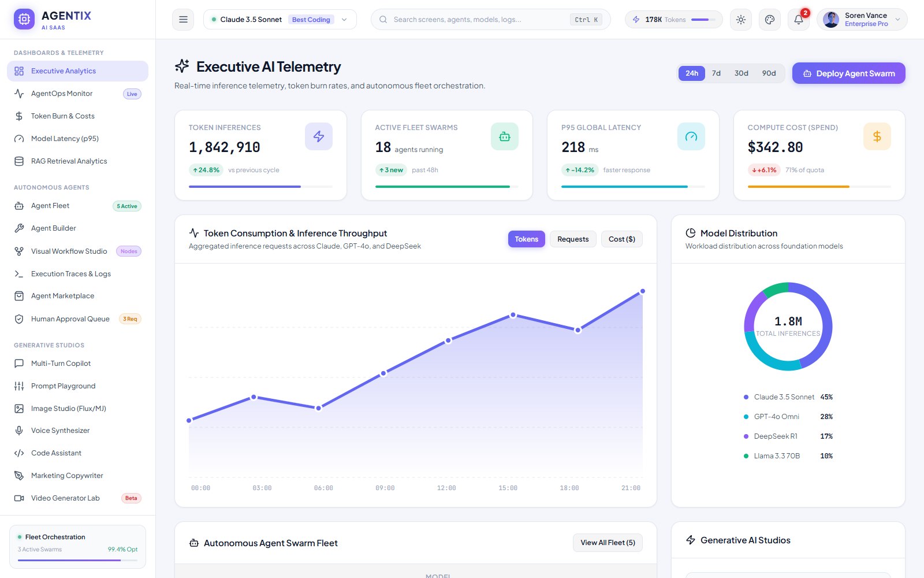Click View All Fleet (5) button

tap(608, 543)
